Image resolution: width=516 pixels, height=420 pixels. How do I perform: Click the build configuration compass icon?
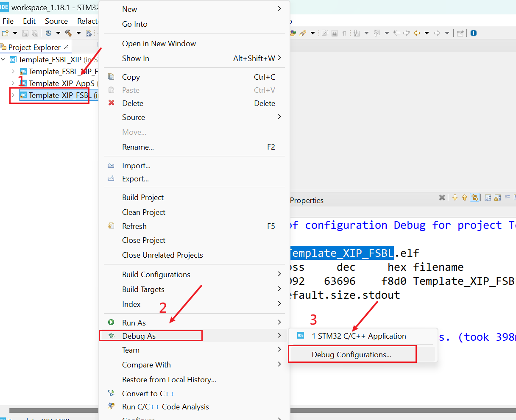[x=48, y=33]
